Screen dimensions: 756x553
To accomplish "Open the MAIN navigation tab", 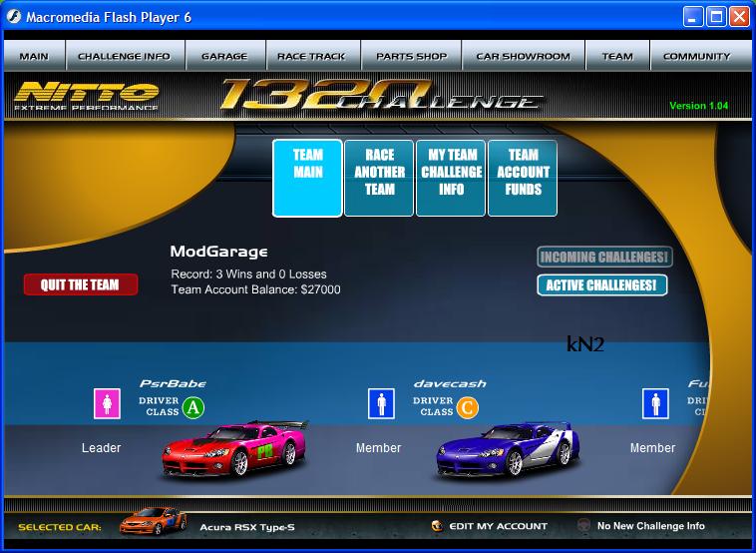I will [34, 56].
